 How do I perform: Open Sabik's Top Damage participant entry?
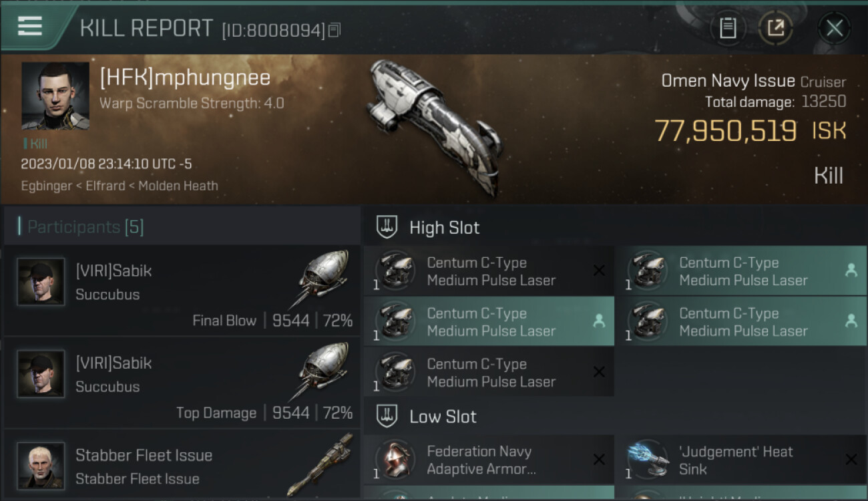[x=182, y=383]
